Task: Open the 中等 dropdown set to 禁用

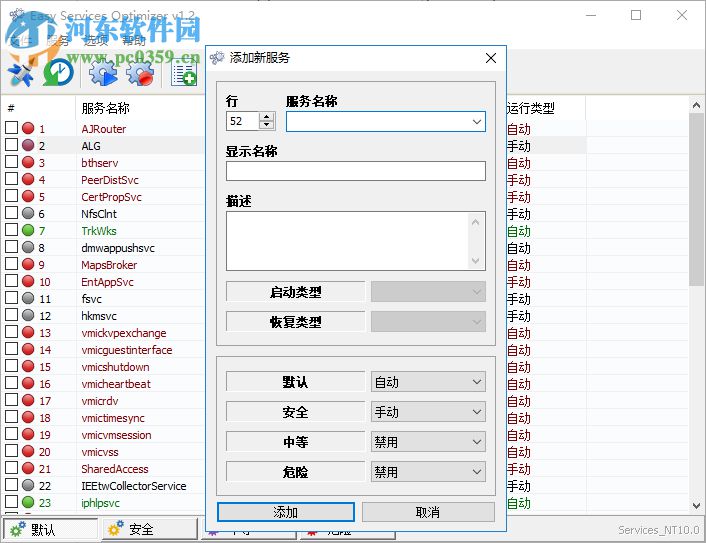Action: click(428, 442)
